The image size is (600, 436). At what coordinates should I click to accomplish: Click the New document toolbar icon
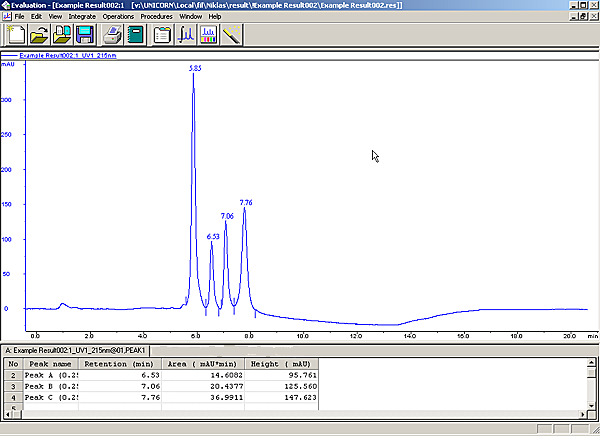(15, 35)
